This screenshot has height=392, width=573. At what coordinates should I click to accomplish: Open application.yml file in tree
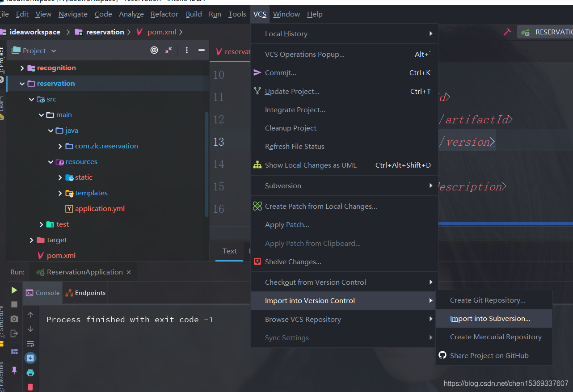100,209
